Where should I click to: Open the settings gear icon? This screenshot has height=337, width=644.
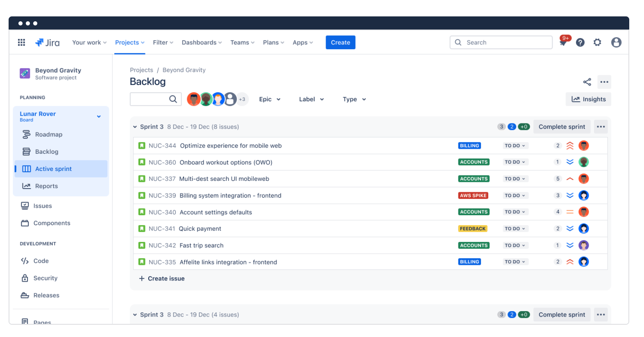[597, 42]
